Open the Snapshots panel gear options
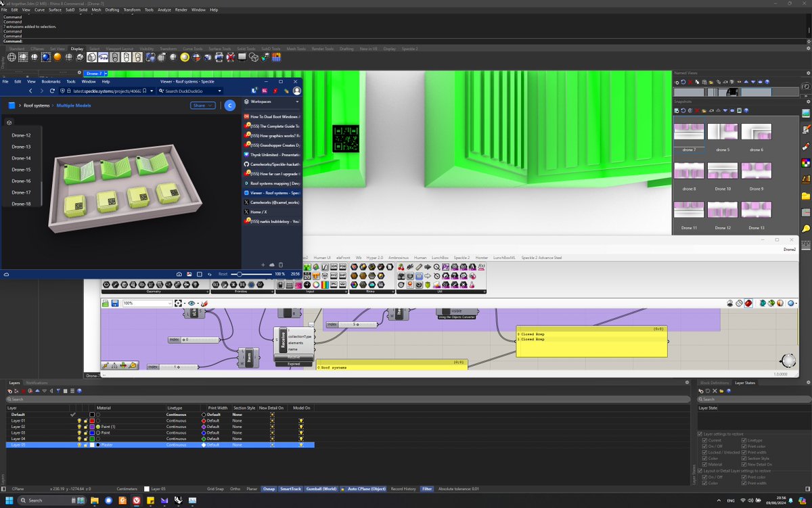This screenshot has width=812, height=508. pyautogui.click(x=809, y=101)
